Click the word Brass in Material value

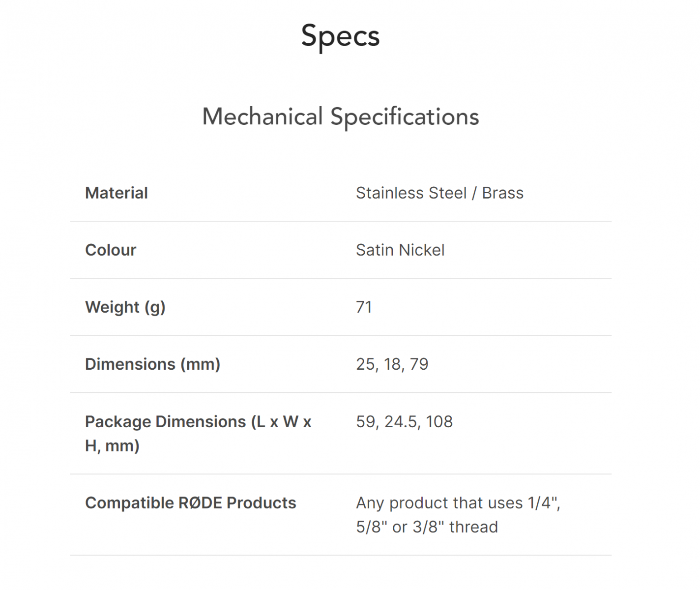(502, 193)
